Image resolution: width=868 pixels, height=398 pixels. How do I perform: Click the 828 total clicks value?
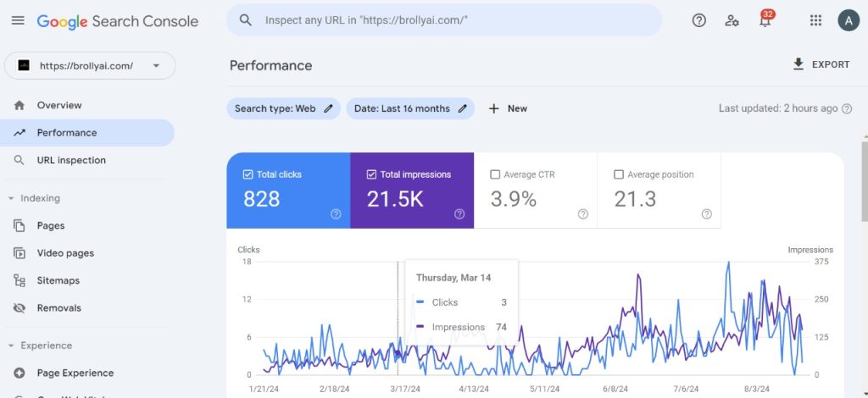(261, 199)
